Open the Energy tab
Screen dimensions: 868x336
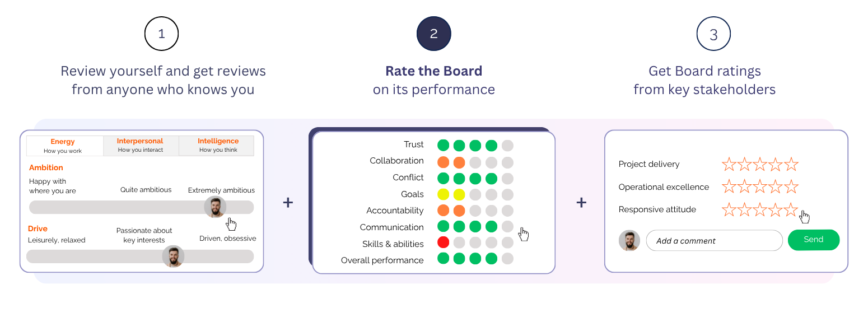pos(63,146)
